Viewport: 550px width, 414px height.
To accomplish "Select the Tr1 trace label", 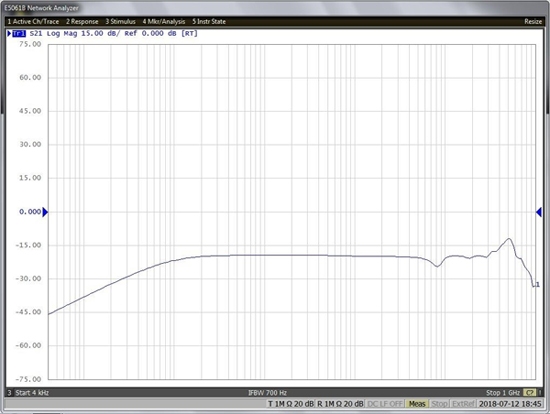I will click(x=19, y=34).
